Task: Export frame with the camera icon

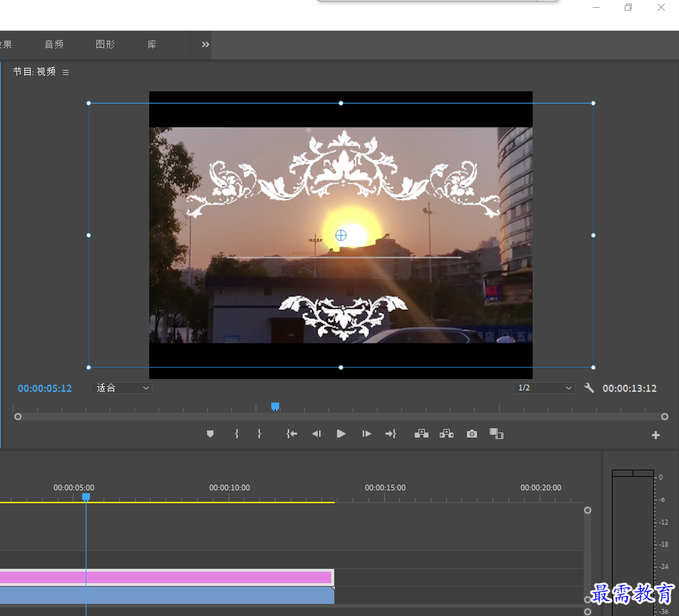Action: (x=472, y=434)
